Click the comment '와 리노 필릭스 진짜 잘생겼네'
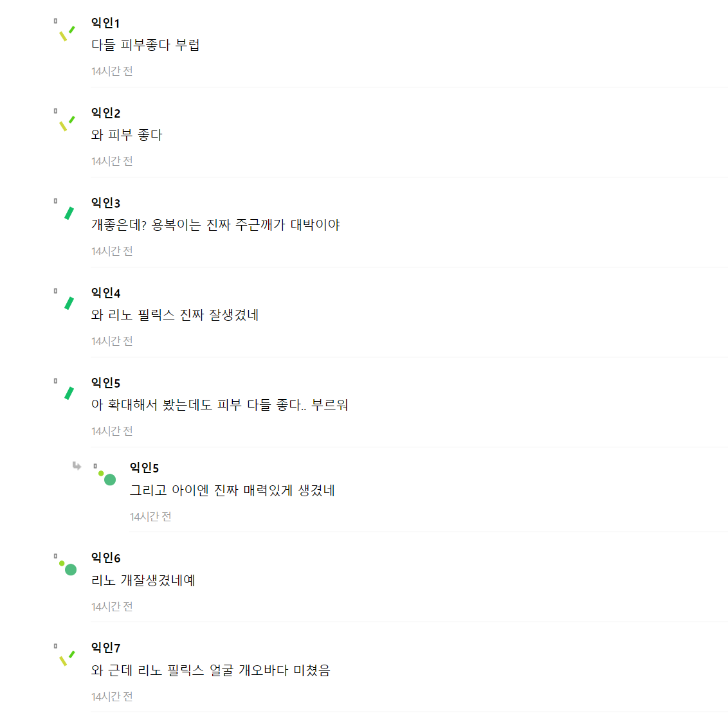 point(175,315)
